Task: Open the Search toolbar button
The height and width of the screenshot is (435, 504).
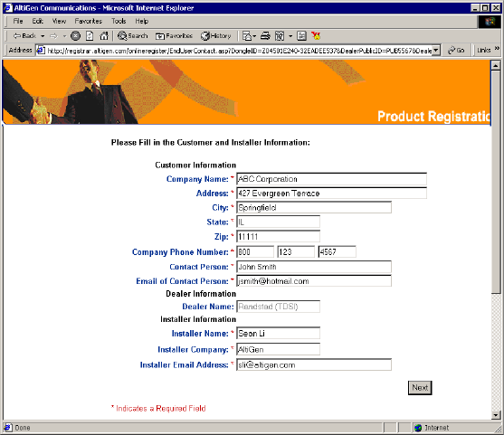Action: click(x=132, y=36)
